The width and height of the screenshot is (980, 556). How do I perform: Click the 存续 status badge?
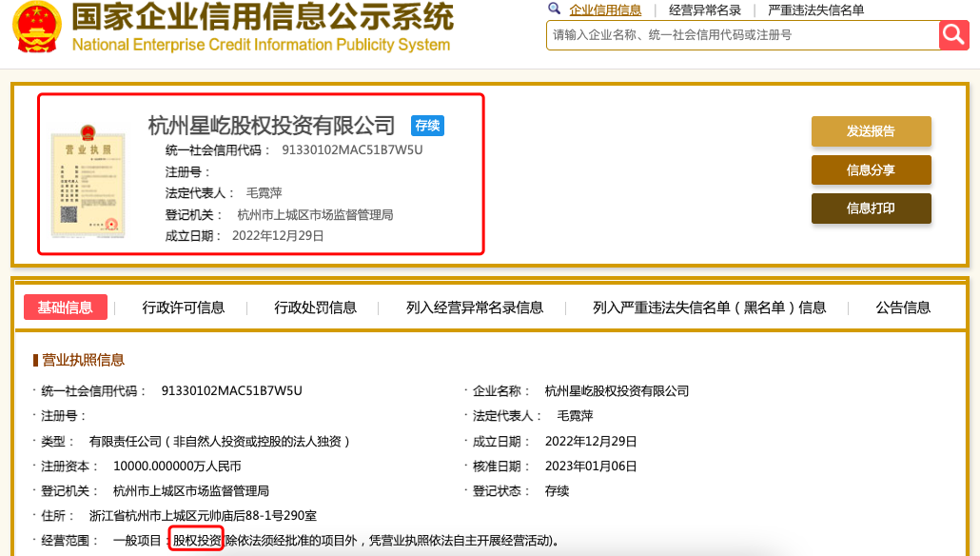(427, 126)
